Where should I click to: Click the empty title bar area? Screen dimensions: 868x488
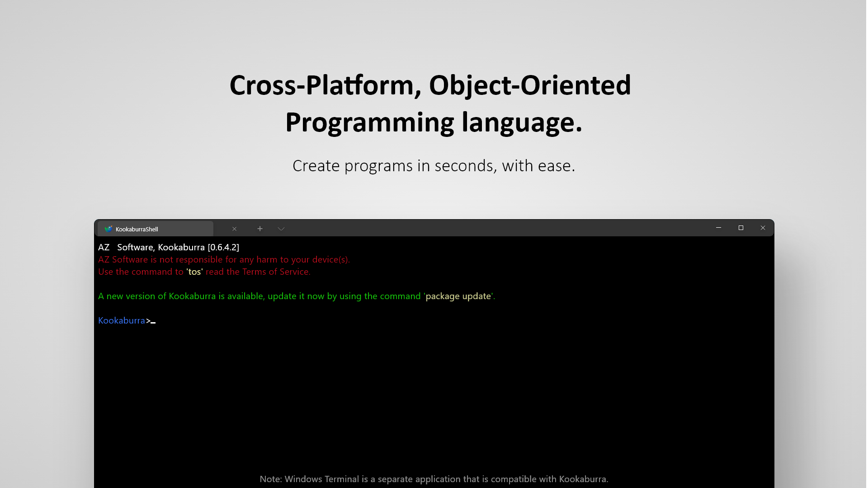[x=497, y=229]
